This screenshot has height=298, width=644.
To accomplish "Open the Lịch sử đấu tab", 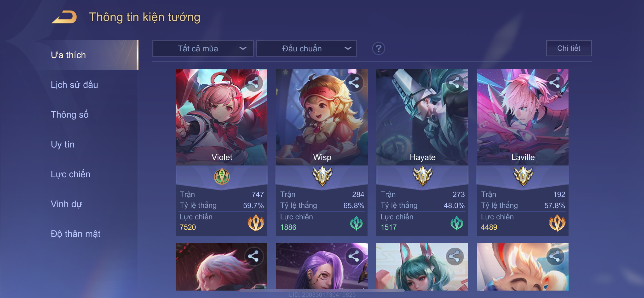I will click(x=74, y=85).
